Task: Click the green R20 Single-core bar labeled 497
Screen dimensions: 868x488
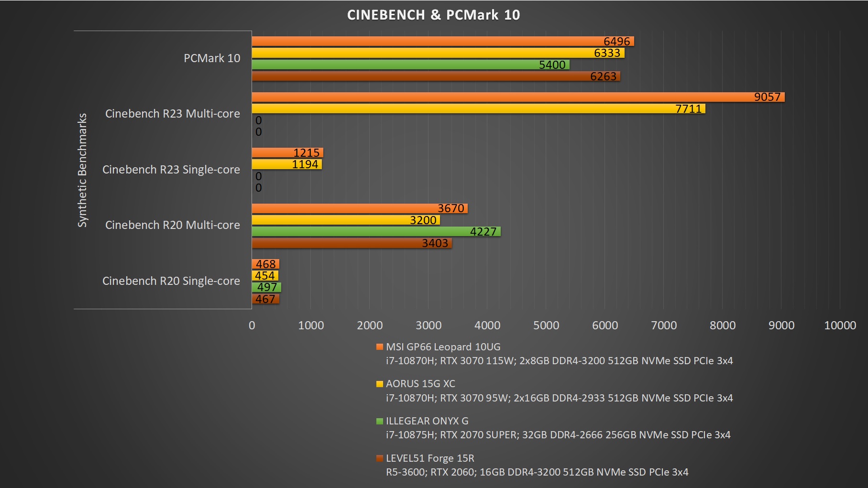Action: [x=266, y=287]
